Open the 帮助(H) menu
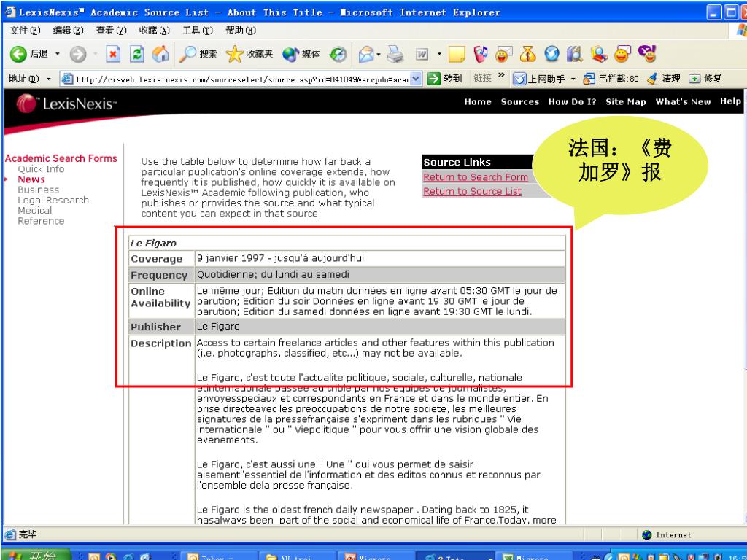Screen dimensions: 747x560 click(241, 31)
